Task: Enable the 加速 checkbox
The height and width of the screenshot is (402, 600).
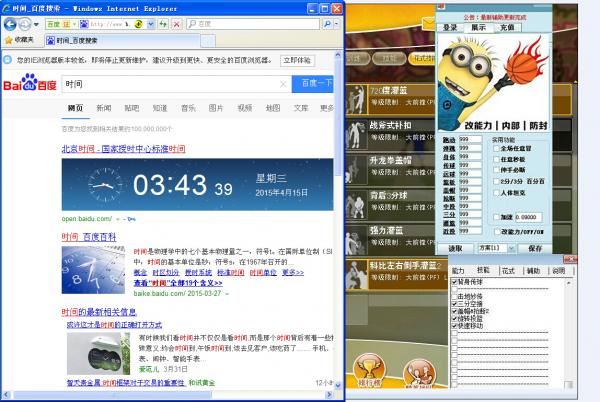Action: point(496,217)
